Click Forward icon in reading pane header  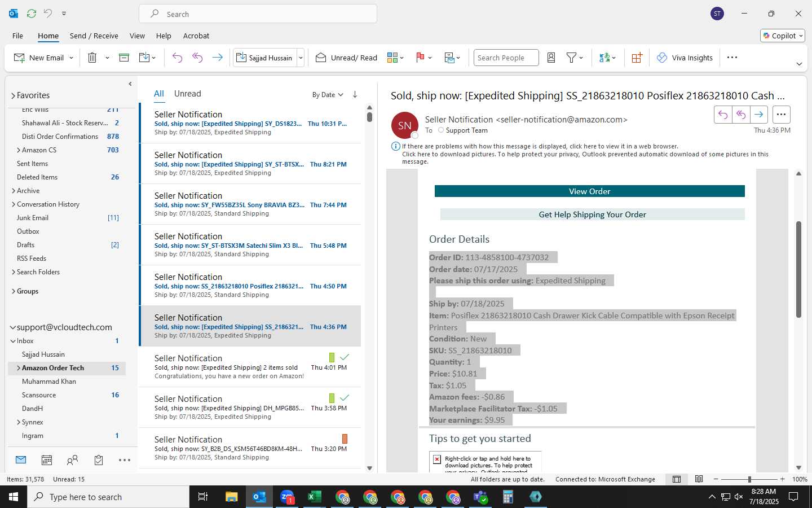coord(759,115)
